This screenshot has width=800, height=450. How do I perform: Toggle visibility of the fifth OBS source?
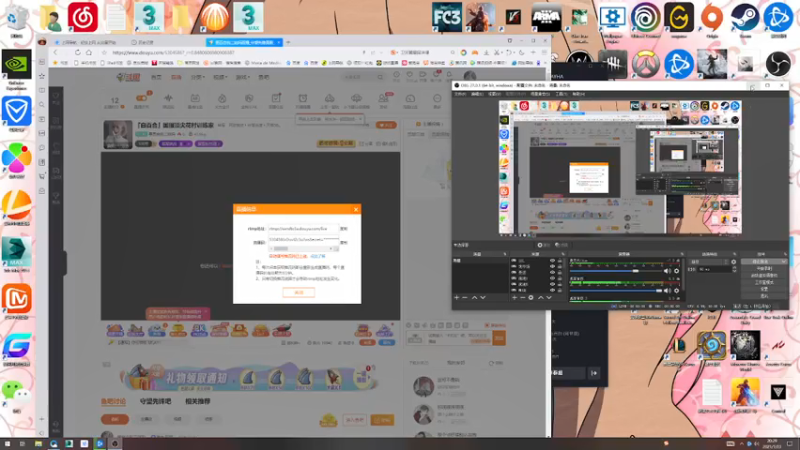coord(553,284)
